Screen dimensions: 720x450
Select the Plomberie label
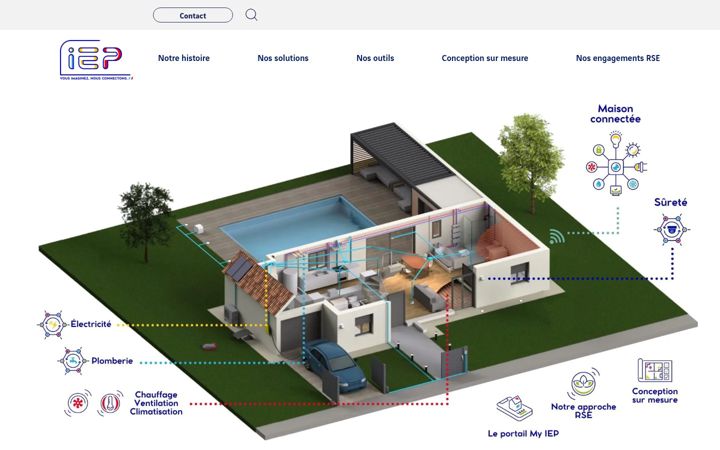[112, 361]
